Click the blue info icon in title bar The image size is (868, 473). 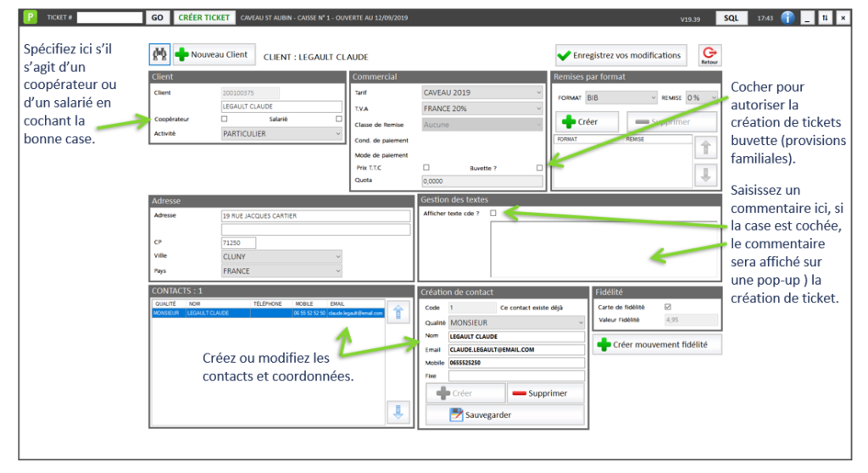(x=787, y=17)
